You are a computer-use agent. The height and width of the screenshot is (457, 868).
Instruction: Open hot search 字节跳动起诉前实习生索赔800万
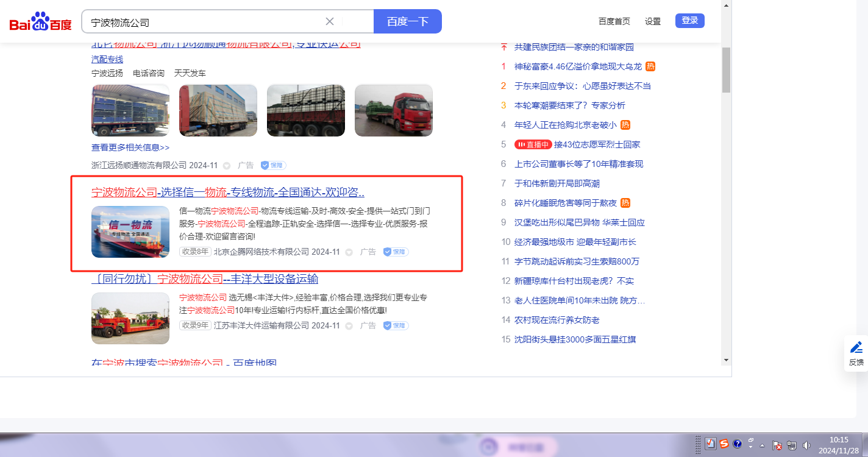pyautogui.click(x=577, y=261)
